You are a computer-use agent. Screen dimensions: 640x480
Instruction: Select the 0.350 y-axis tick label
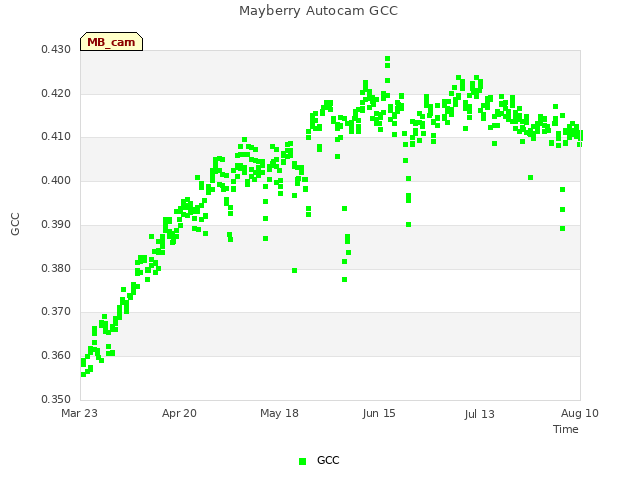(x=56, y=399)
